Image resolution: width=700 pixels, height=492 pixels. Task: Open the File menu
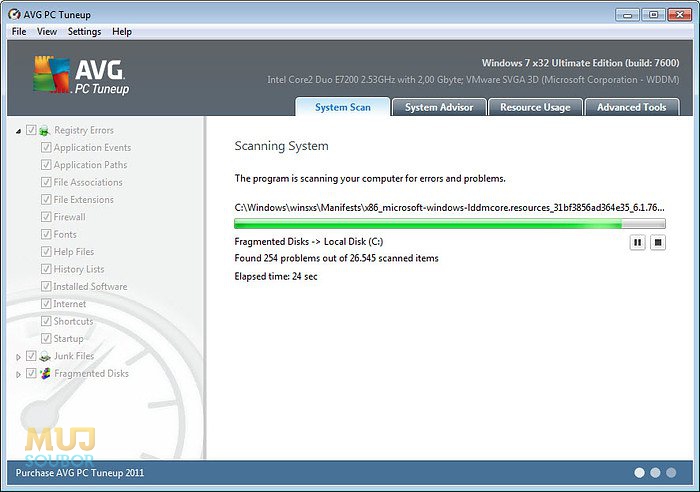[x=19, y=32]
